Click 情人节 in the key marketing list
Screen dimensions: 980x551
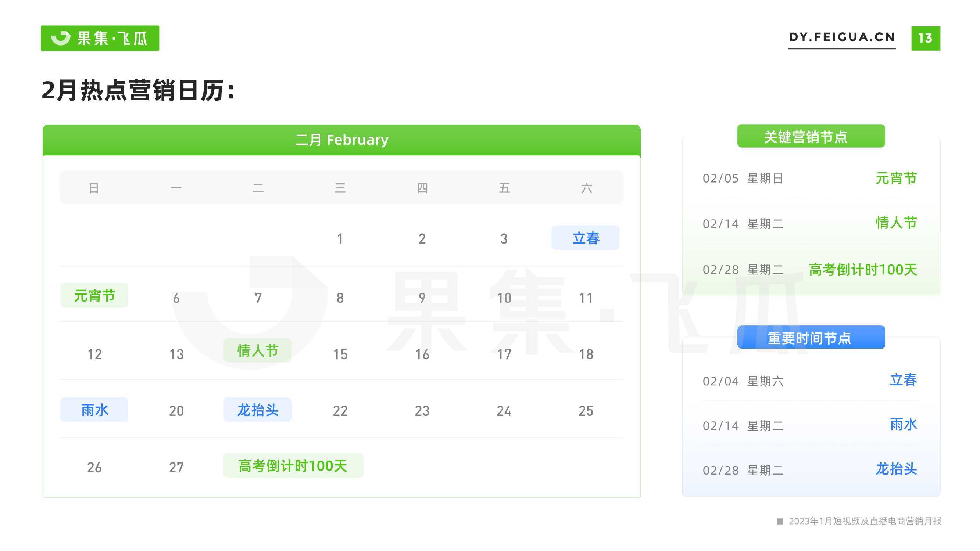point(896,223)
